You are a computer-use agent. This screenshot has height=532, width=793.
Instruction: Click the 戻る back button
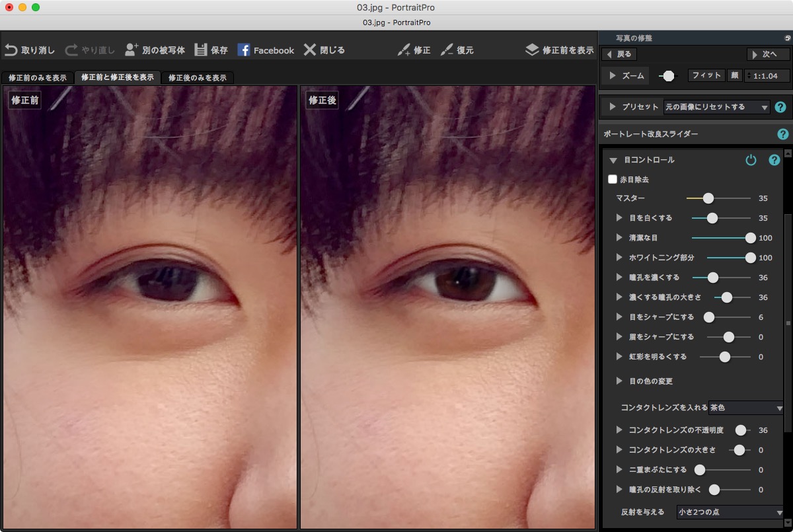point(619,54)
